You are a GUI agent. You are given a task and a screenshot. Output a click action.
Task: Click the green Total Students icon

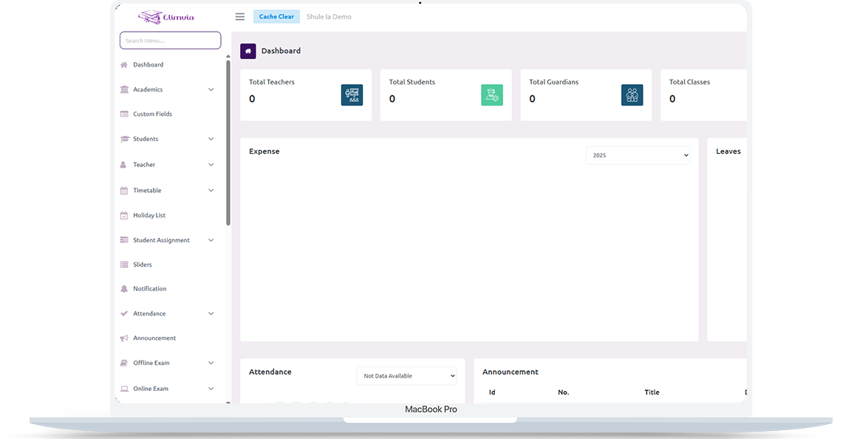(x=492, y=95)
